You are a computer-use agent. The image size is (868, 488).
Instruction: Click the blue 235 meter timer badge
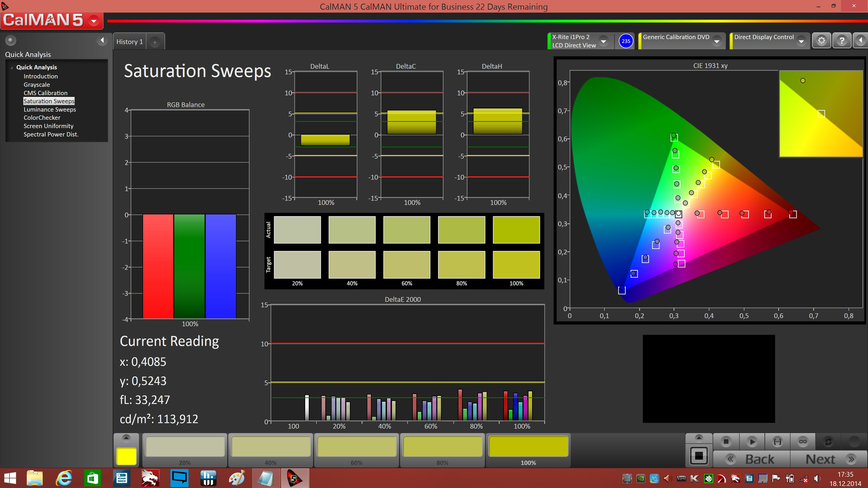(x=626, y=41)
